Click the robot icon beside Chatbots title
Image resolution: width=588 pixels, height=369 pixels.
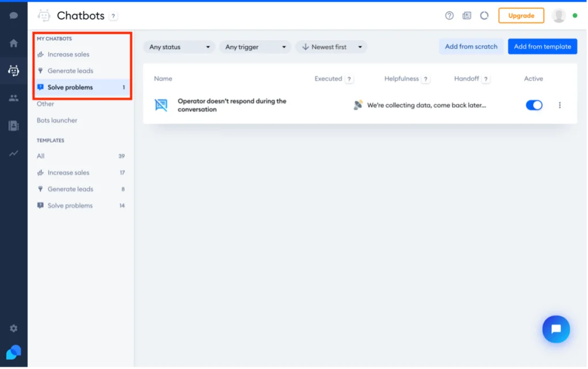pyautogui.click(x=44, y=15)
